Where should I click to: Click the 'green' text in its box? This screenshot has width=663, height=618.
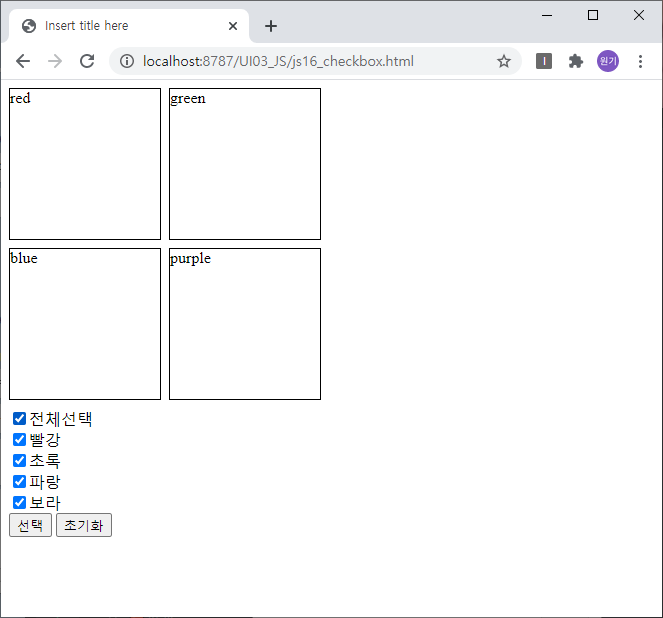click(188, 99)
